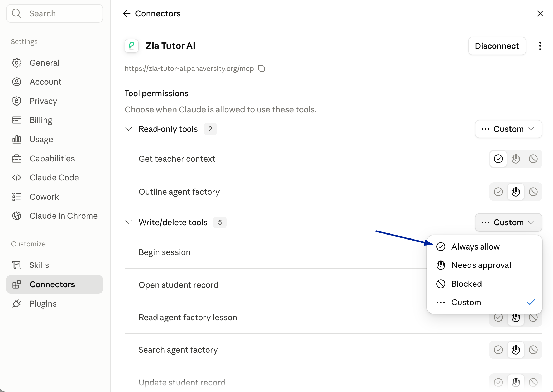
Task: Click the Claude in Chrome globe icon
Action: (x=17, y=216)
